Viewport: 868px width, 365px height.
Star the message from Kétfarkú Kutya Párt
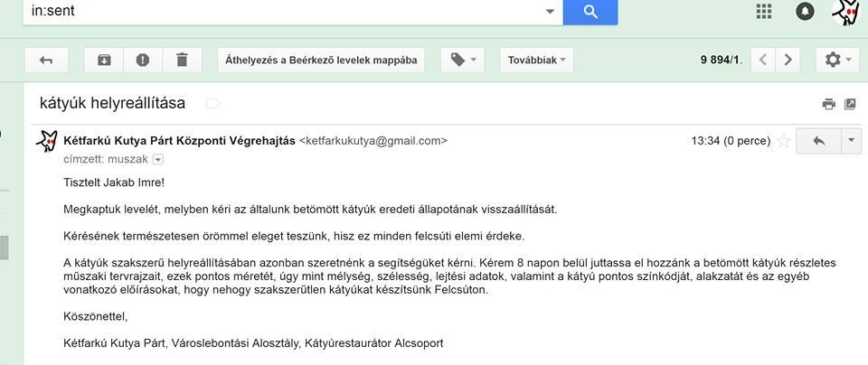784,141
